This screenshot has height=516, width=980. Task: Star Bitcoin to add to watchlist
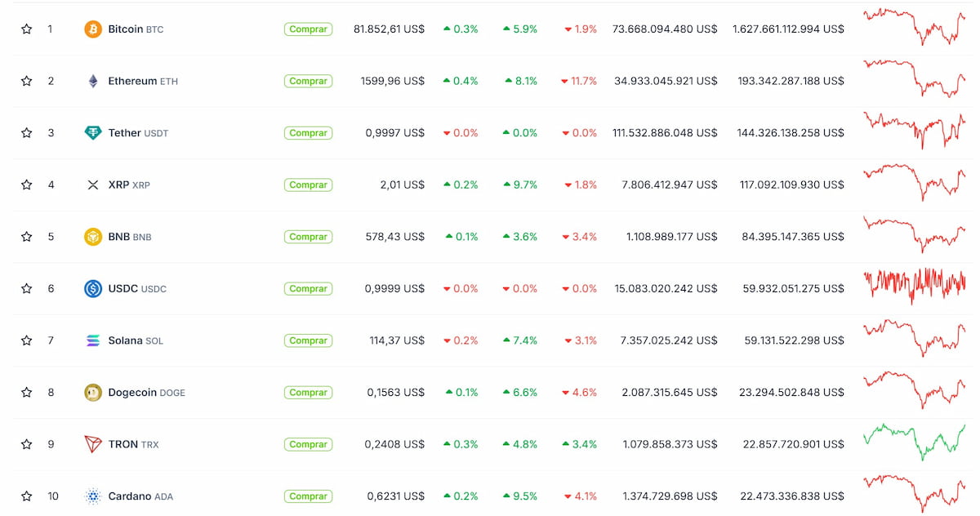[26, 29]
